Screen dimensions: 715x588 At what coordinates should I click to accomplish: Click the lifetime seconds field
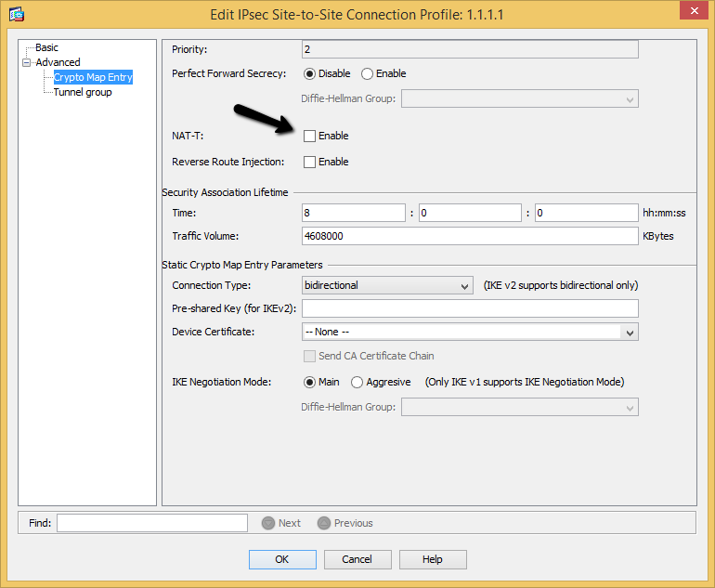[587, 213]
